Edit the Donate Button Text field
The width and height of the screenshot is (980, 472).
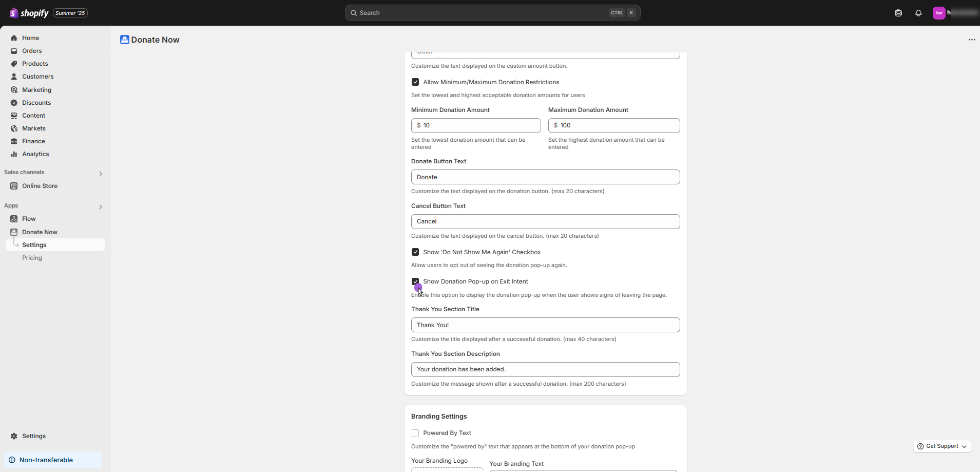click(x=546, y=177)
